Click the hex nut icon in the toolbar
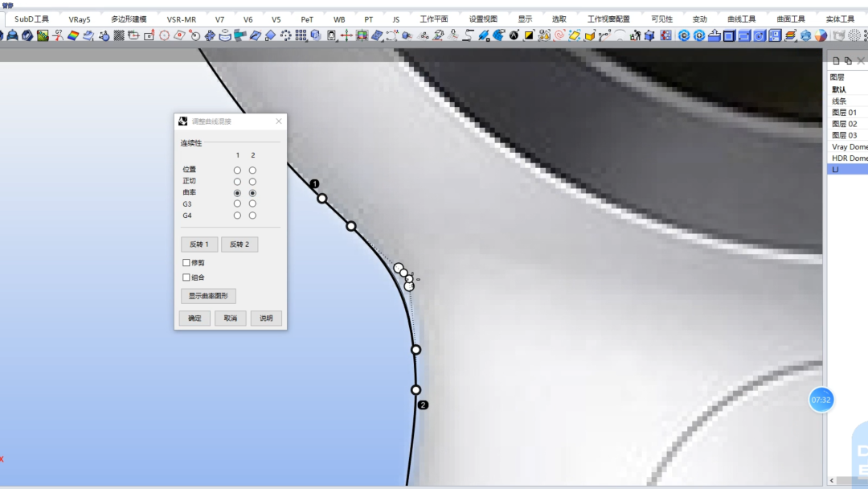The image size is (868, 489). 27,36
